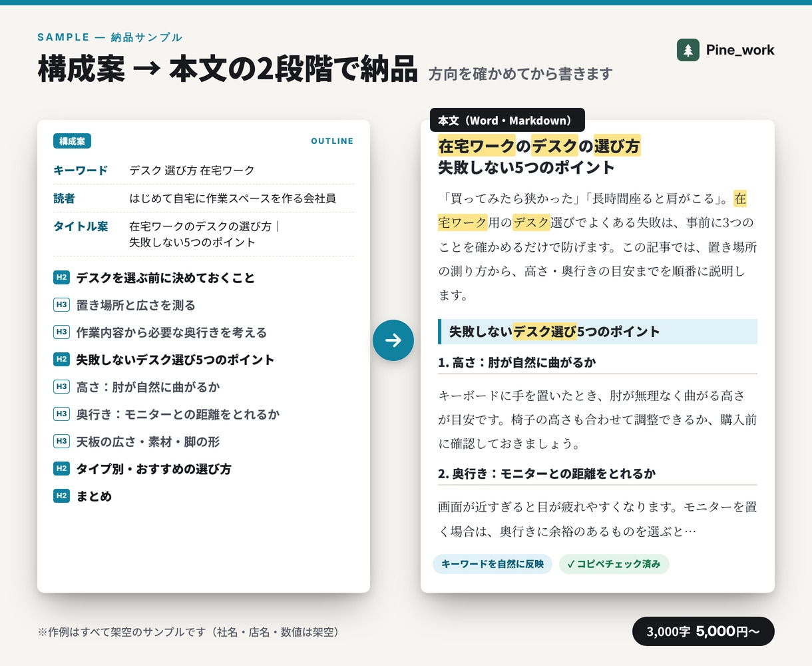The height and width of the screenshot is (666, 812).
Task: Click the article title 在宅ワークのデスクの選び方
Action: pyautogui.click(x=539, y=146)
